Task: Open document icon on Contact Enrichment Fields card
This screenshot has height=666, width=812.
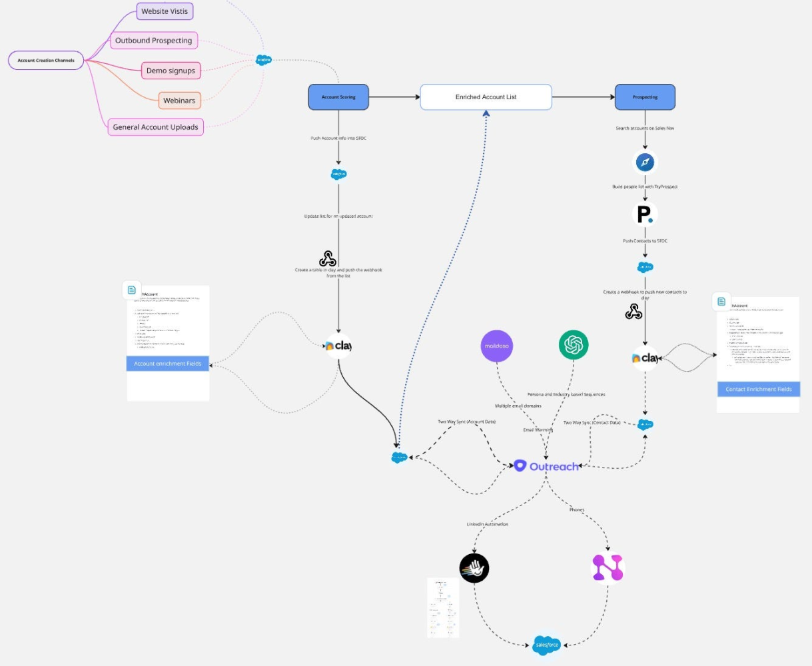Action: (x=721, y=302)
